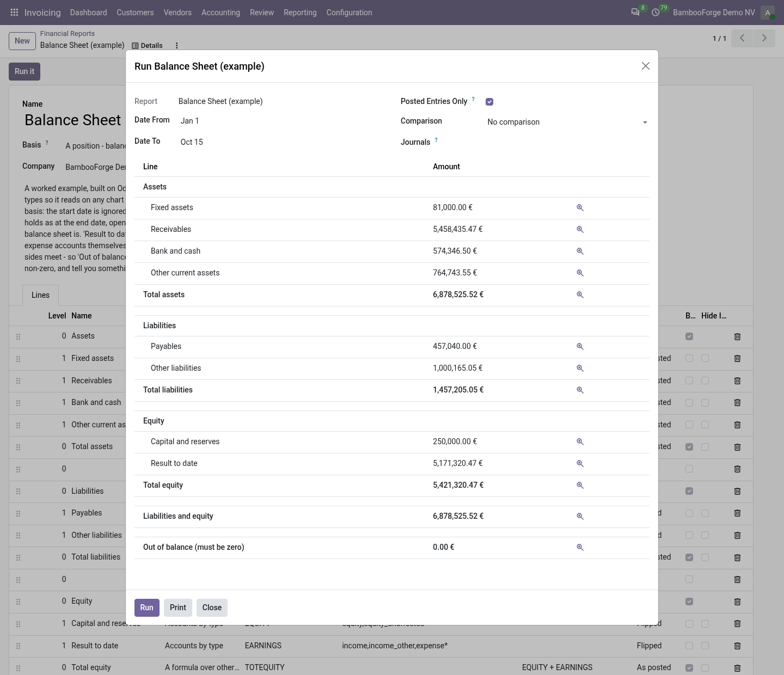The image size is (784, 675).
Task: Close the dialog with the X button
Action: pos(646,66)
